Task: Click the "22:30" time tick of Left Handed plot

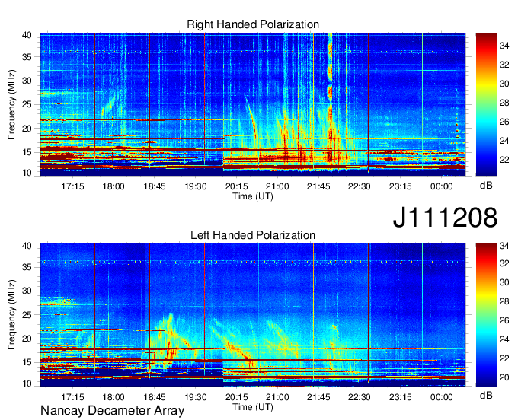Action: tap(360, 397)
